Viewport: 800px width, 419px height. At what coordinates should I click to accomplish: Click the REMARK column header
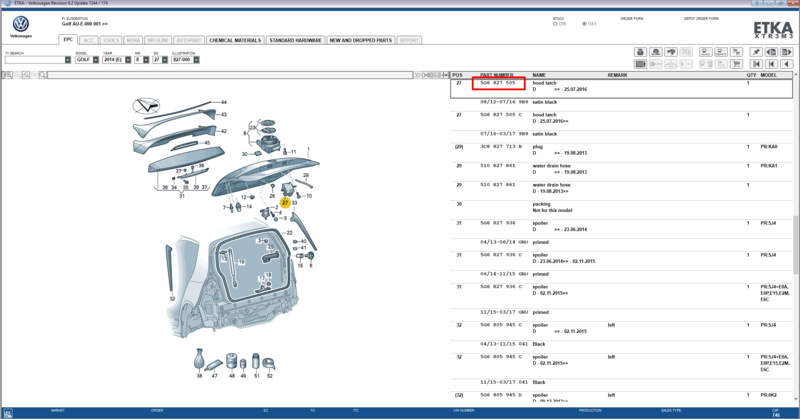pos(617,75)
